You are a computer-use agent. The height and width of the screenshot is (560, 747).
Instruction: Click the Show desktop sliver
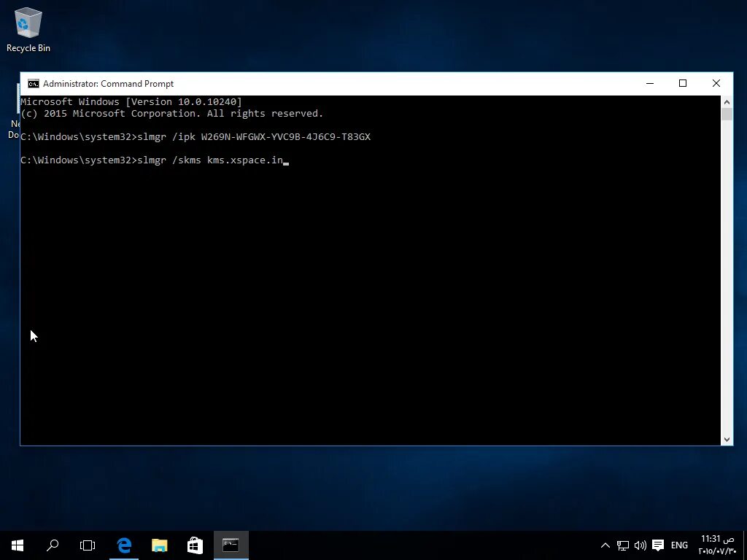pyautogui.click(x=745, y=545)
